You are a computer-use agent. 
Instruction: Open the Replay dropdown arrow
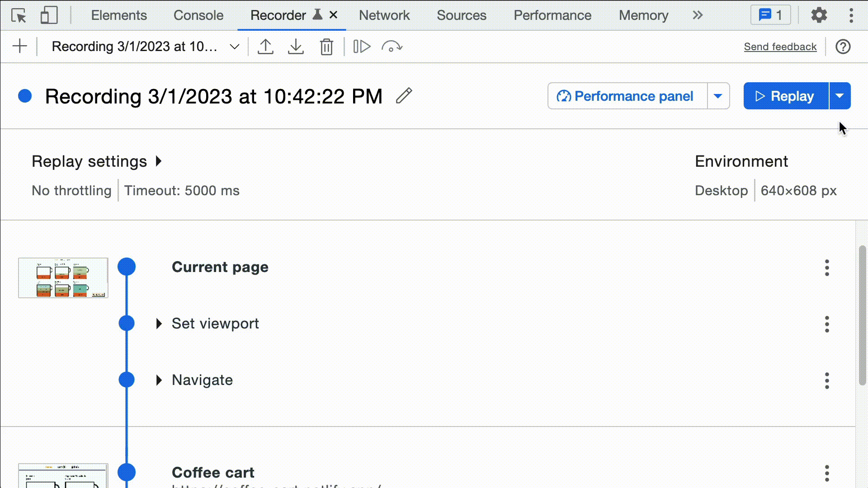coord(840,96)
